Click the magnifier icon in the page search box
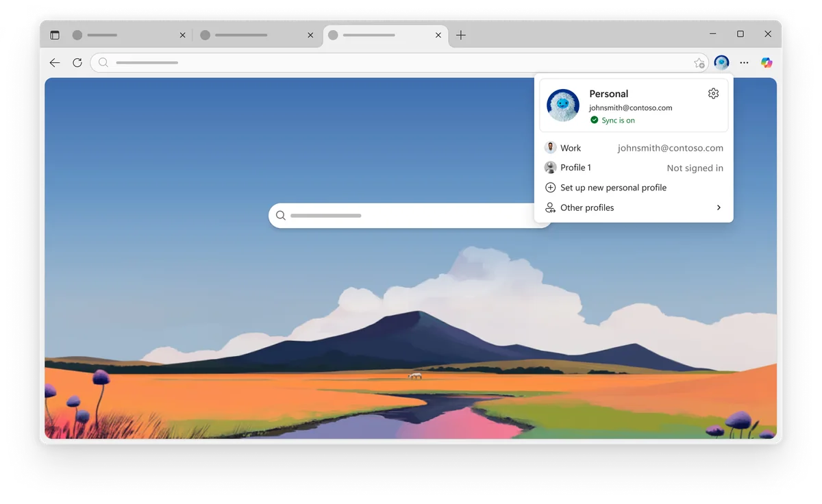Screen dimensions: 822x504 pos(281,216)
